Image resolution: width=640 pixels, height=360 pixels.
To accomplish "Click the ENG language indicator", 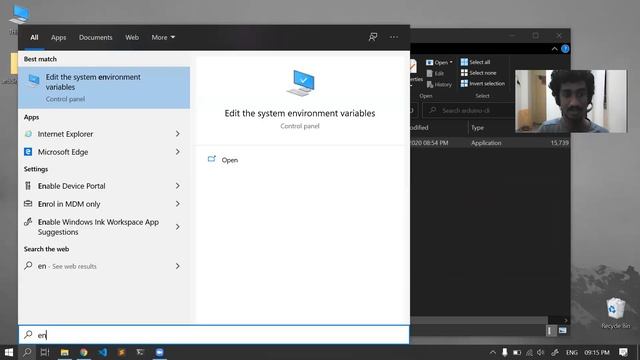I will pyautogui.click(x=571, y=352).
